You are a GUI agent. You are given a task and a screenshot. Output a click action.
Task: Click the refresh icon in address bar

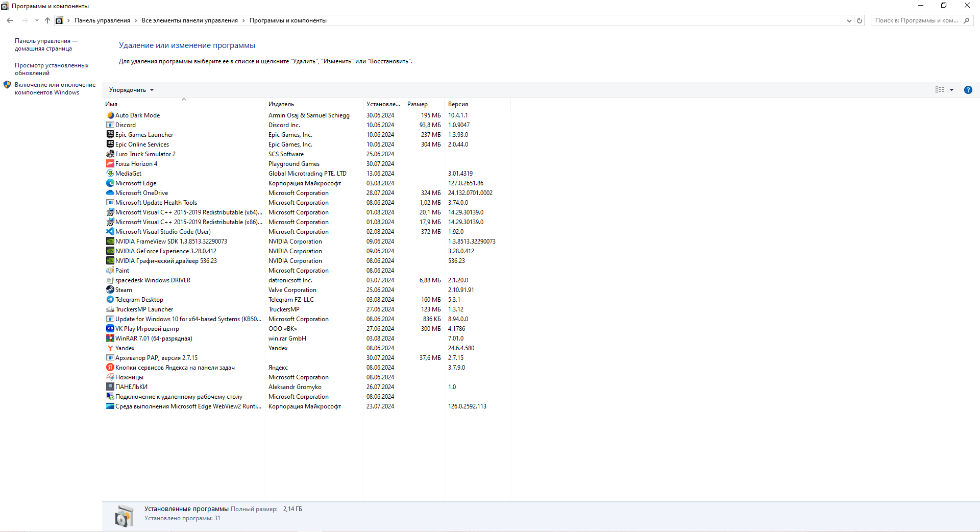[860, 21]
